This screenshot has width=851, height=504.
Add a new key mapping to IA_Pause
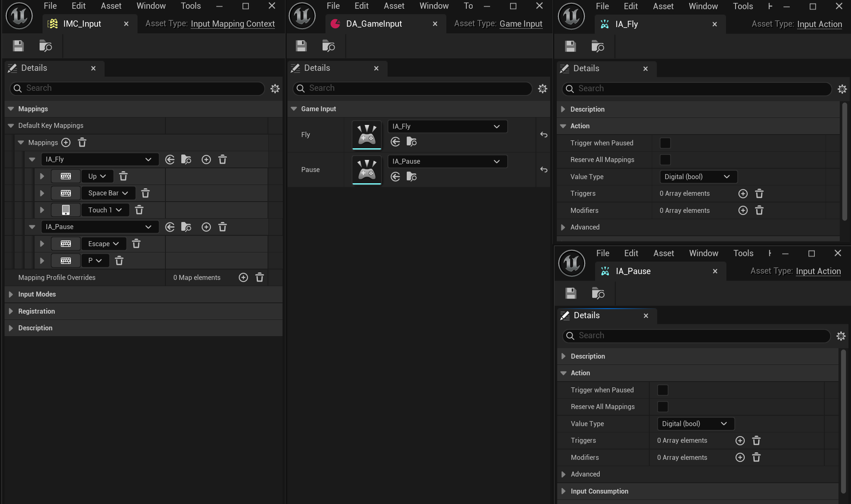click(206, 227)
